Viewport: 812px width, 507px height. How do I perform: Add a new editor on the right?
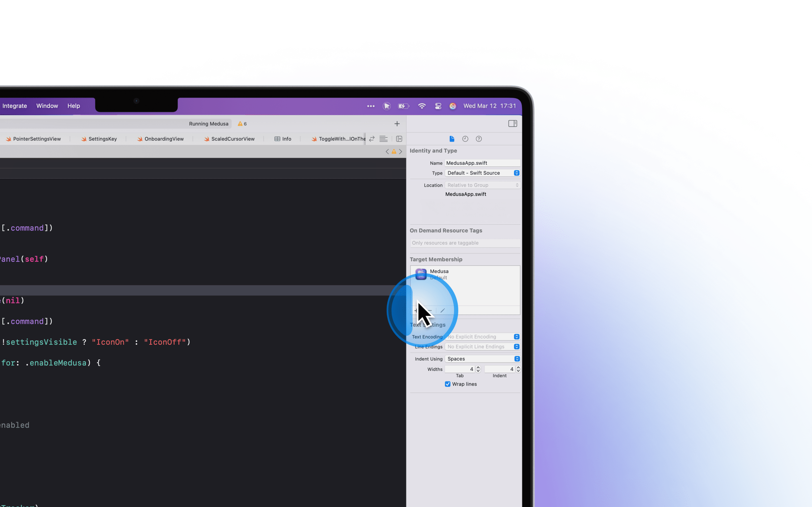click(399, 139)
